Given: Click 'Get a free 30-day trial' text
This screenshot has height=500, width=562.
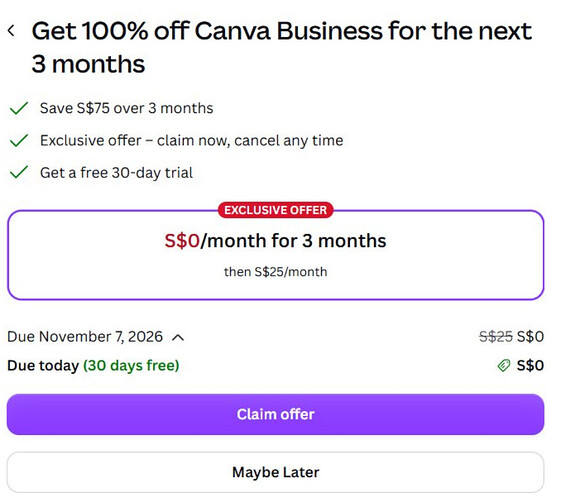Looking at the screenshot, I should pyautogui.click(x=116, y=173).
